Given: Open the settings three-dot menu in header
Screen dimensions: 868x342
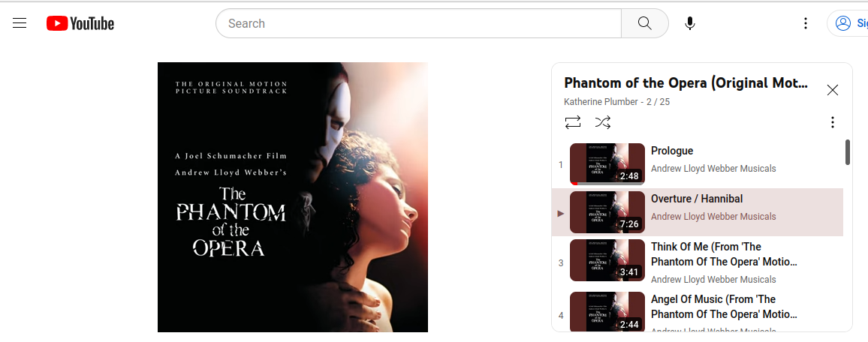Looking at the screenshot, I should (806, 23).
